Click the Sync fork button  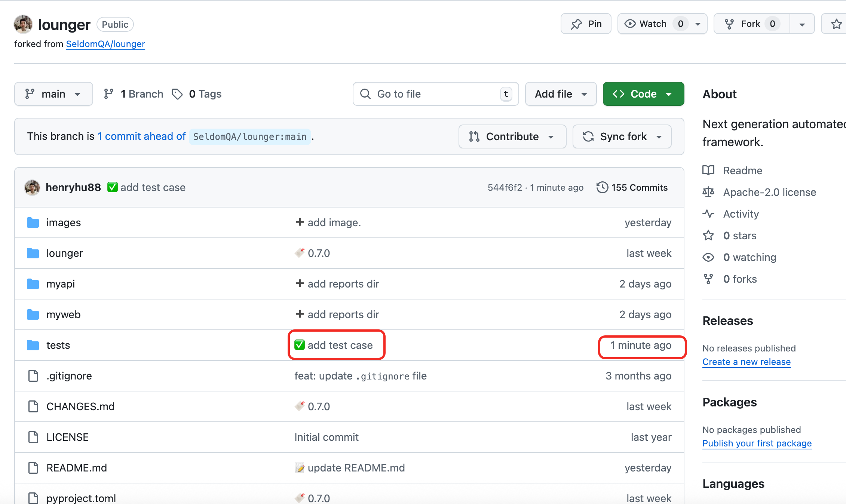622,136
